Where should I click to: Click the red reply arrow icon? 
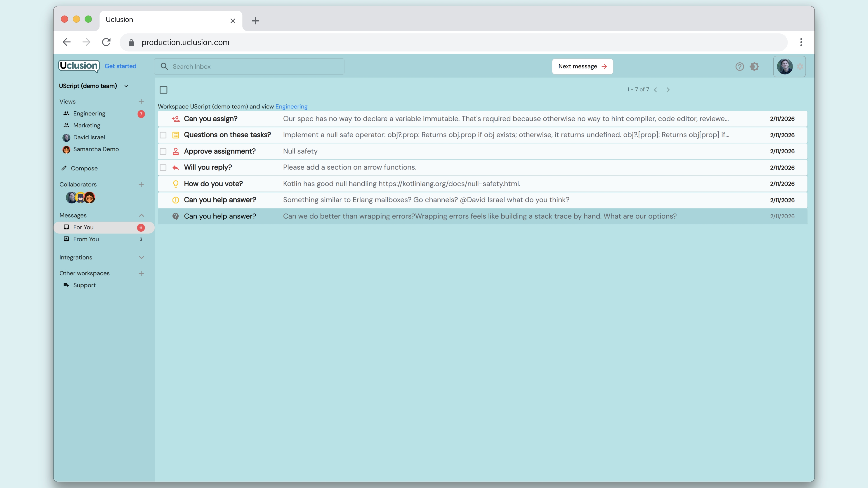(x=176, y=167)
